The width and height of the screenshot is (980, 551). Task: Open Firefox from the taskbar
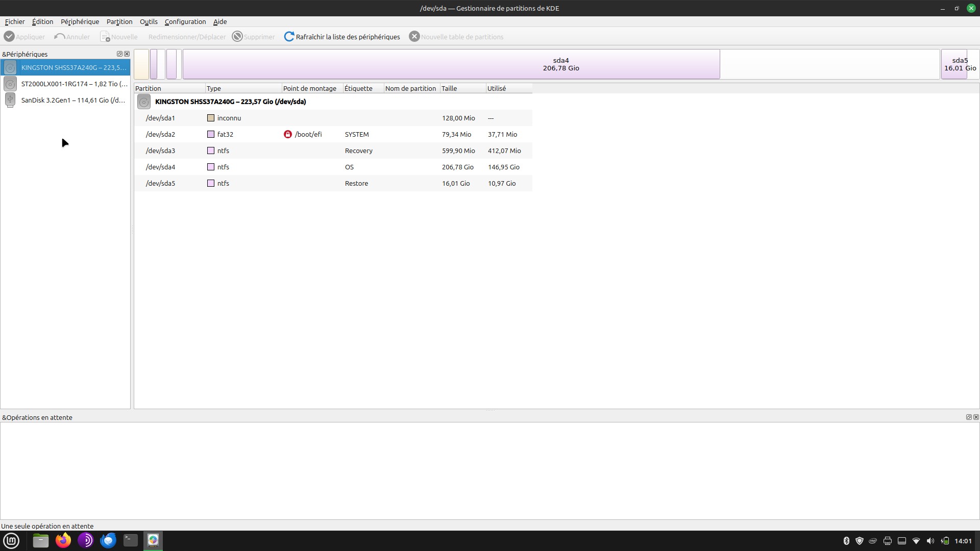pos(63,540)
